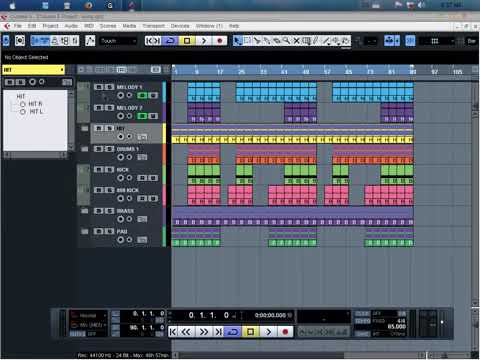The height and width of the screenshot is (360, 480).
Task: Open the Project menu
Action: (x=50, y=26)
